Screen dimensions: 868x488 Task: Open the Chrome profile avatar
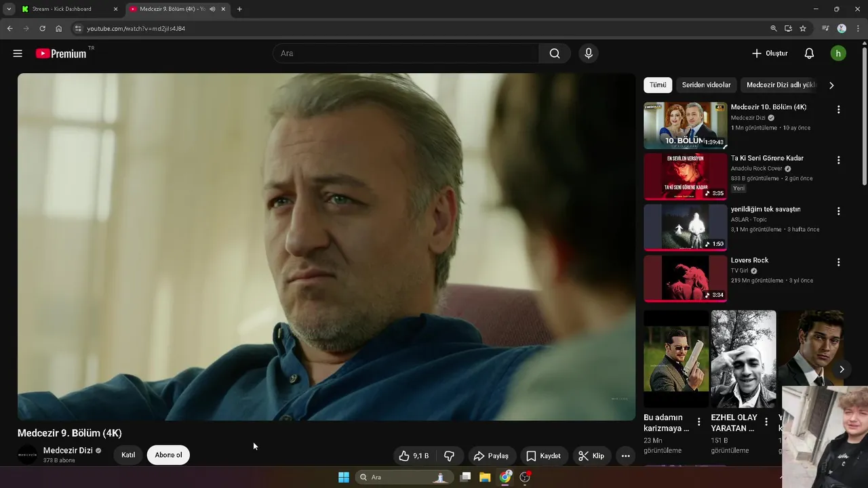coord(842,28)
